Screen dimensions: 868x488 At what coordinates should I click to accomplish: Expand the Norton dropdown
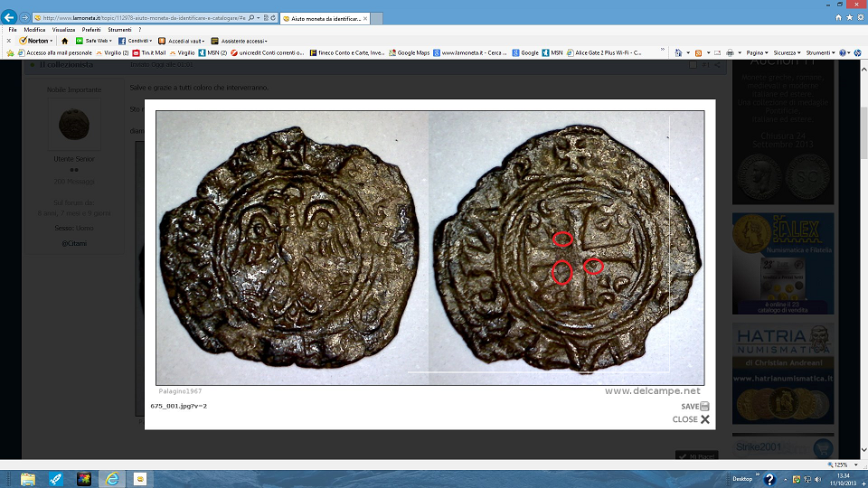pyautogui.click(x=51, y=41)
